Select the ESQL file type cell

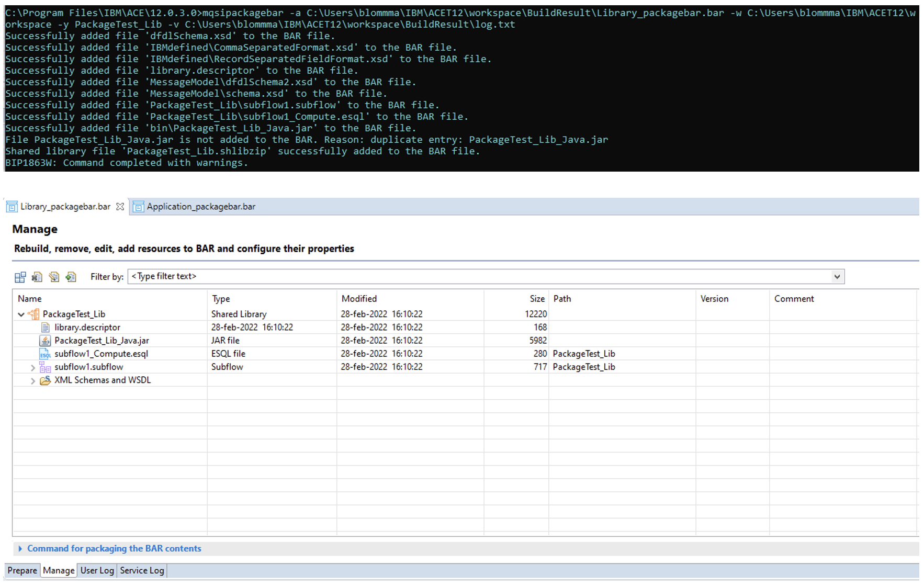(x=228, y=354)
